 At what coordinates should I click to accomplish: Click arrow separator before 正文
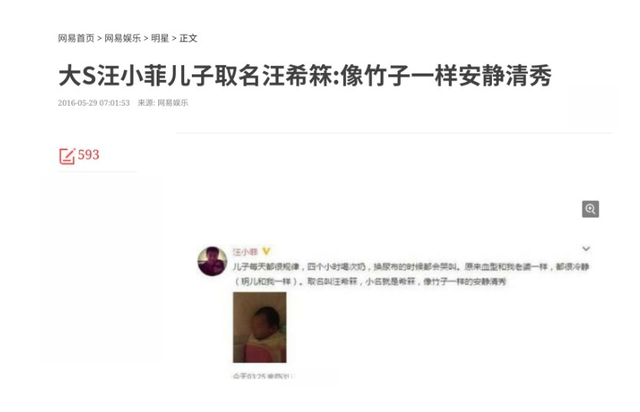(174, 39)
